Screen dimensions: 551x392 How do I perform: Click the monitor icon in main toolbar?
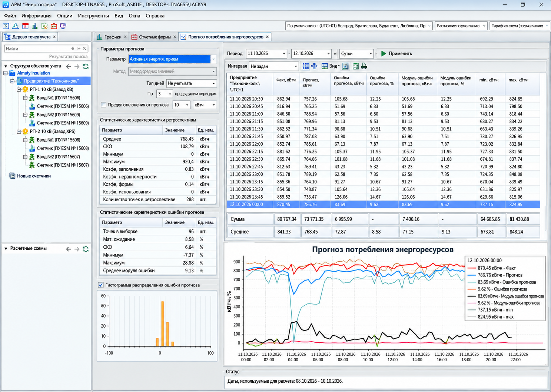coord(63,26)
